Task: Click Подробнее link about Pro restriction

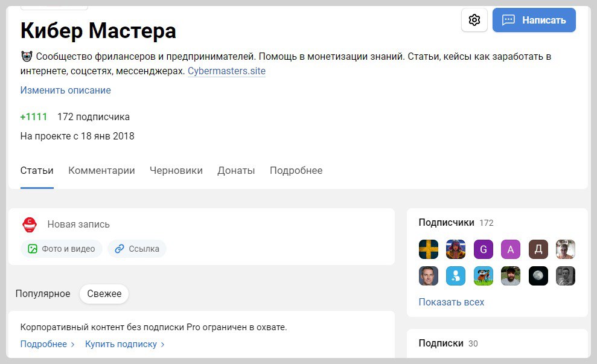Action: (43, 344)
